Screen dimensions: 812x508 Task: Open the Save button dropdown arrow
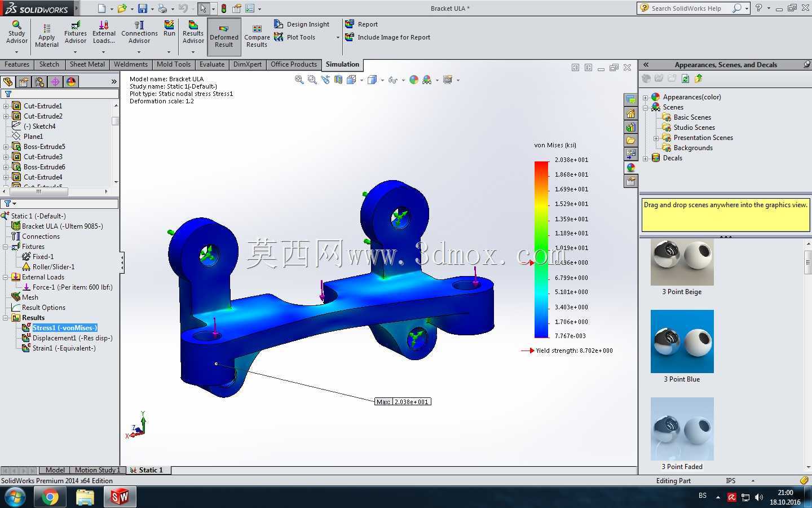click(x=152, y=8)
